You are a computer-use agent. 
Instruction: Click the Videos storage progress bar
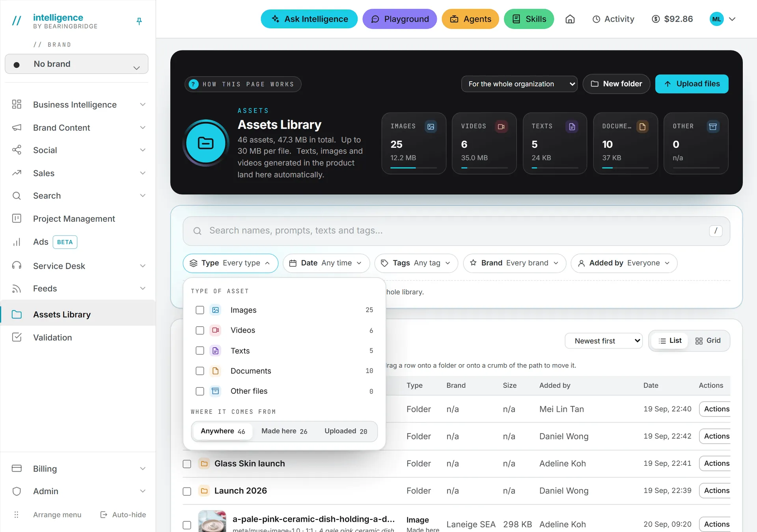click(484, 168)
